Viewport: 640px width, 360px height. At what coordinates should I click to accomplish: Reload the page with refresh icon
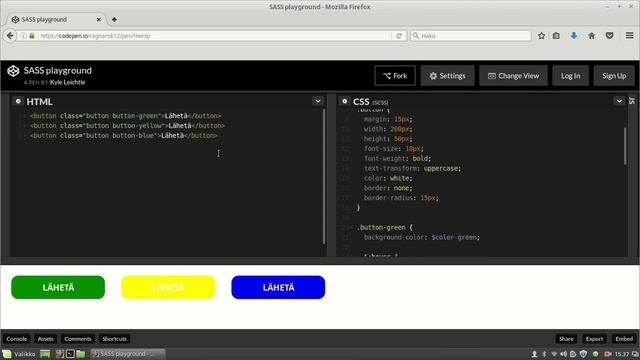pyautogui.click(x=399, y=36)
